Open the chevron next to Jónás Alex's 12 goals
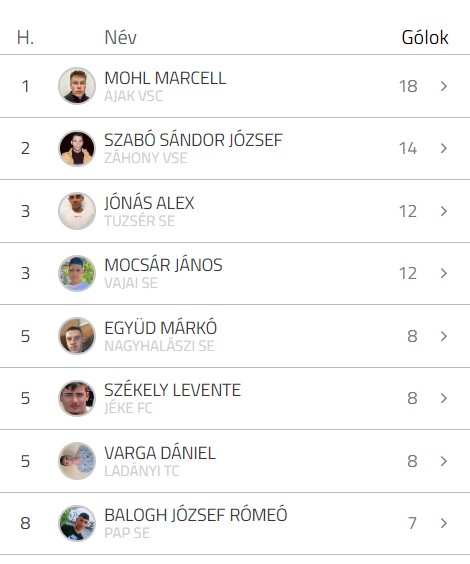Viewport: 470px width, 564px height. click(444, 211)
